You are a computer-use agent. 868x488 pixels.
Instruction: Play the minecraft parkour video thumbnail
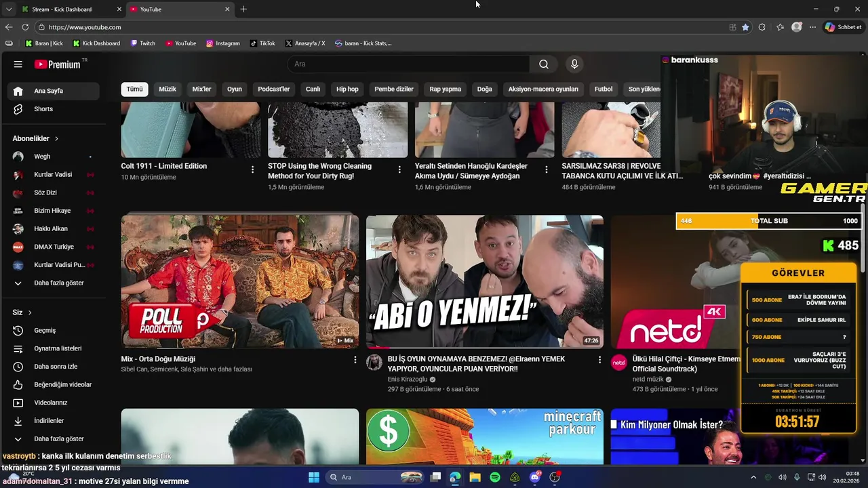[x=485, y=436]
